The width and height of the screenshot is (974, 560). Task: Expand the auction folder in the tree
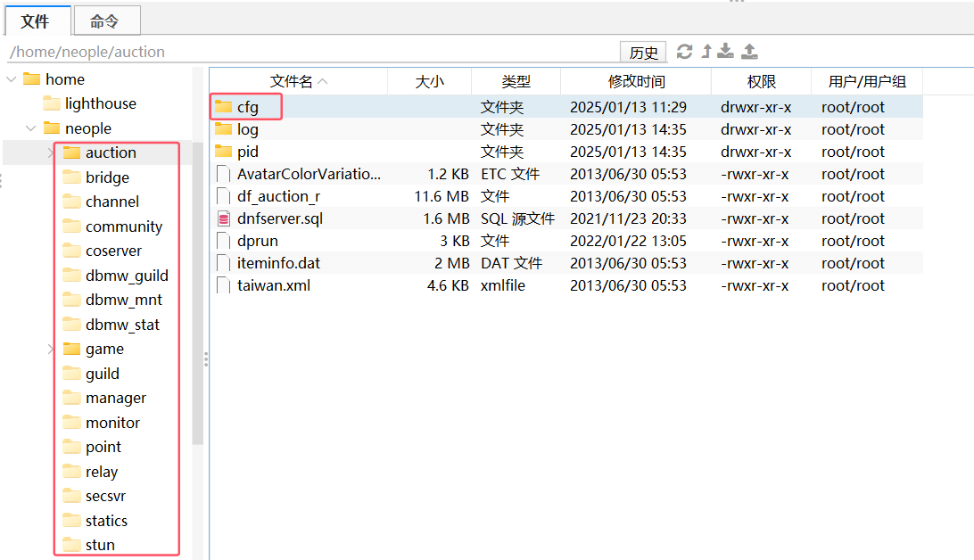(51, 152)
